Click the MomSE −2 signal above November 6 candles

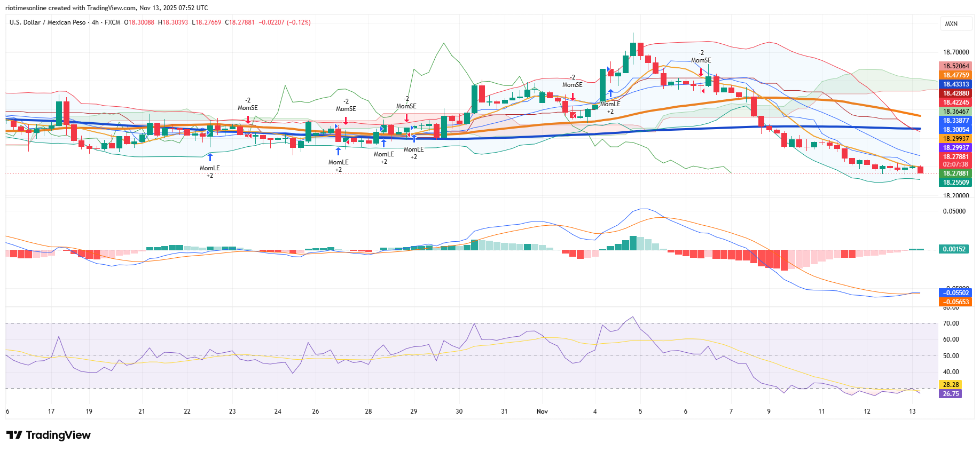coord(701,57)
